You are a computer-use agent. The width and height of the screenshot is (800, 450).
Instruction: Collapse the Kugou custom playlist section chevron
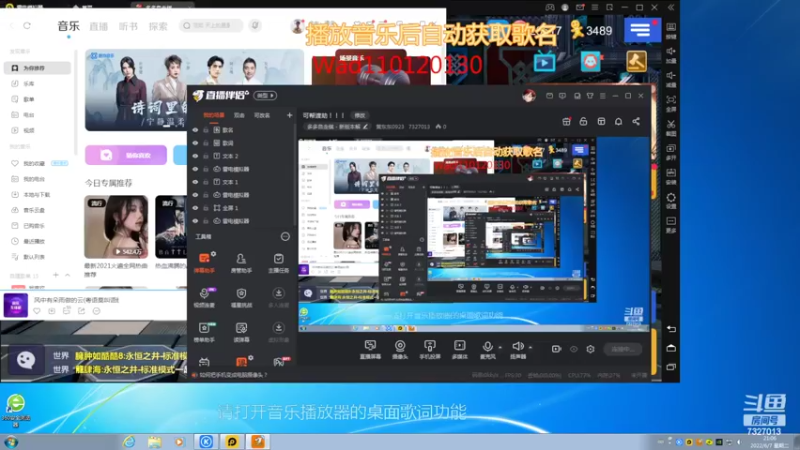[67, 276]
